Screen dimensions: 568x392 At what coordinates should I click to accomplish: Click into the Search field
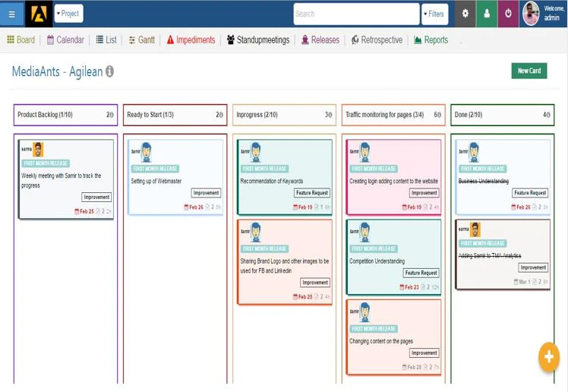(356, 14)
